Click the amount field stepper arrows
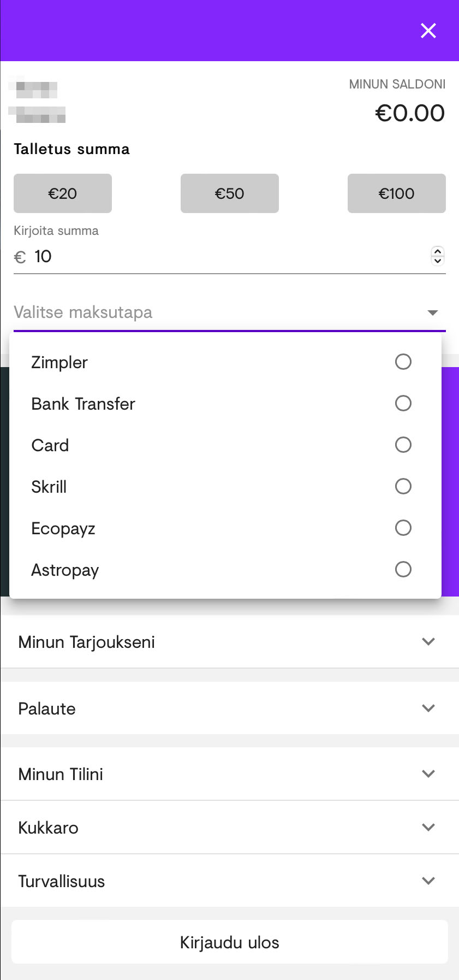Screen dimensions: 459x980 438,256
